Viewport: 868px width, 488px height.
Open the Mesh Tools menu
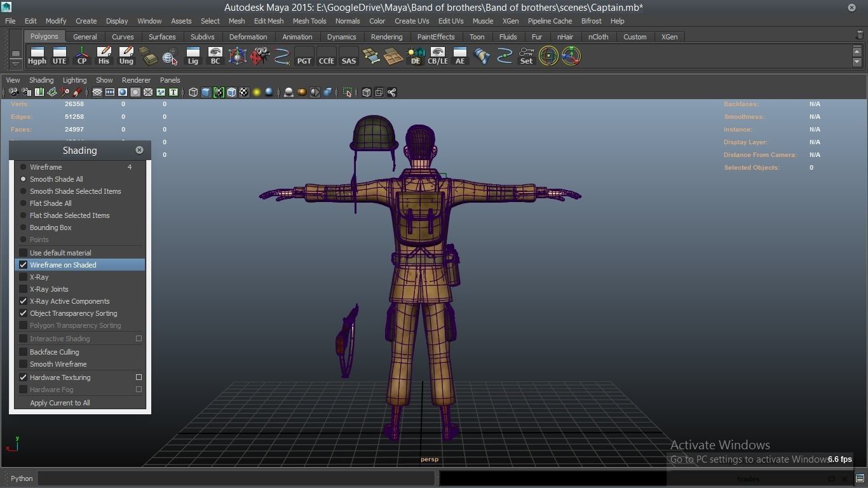pyautogui.click(x=309, y=21)
